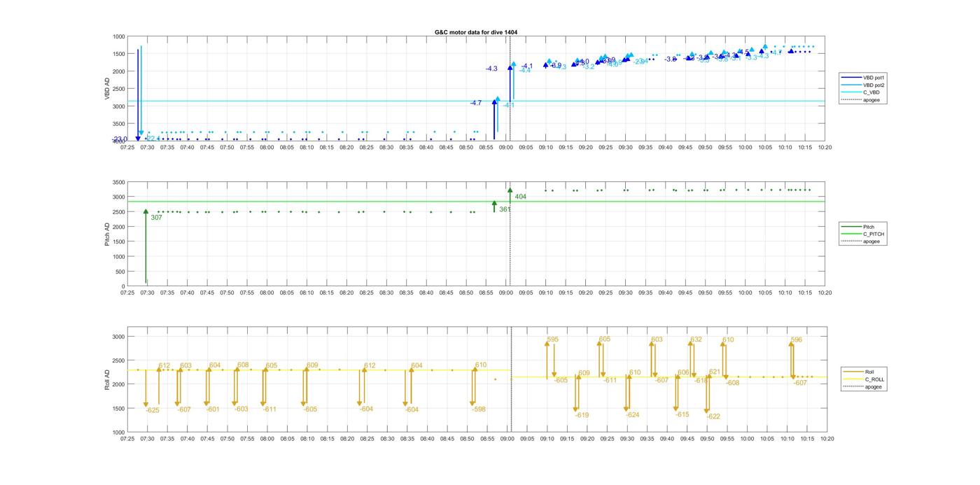
Task: Click the light-blue VBD label '-22.4'
Action: tap(152, 139)
